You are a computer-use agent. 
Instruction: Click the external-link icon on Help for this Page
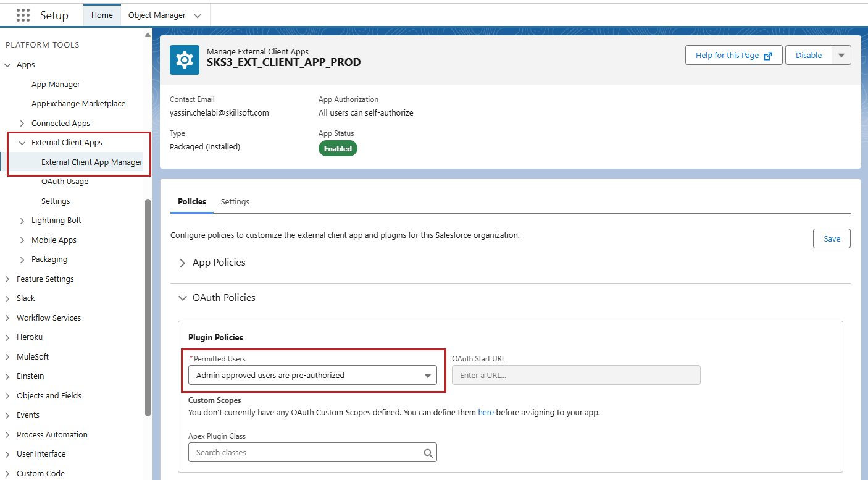click(768, 56)
